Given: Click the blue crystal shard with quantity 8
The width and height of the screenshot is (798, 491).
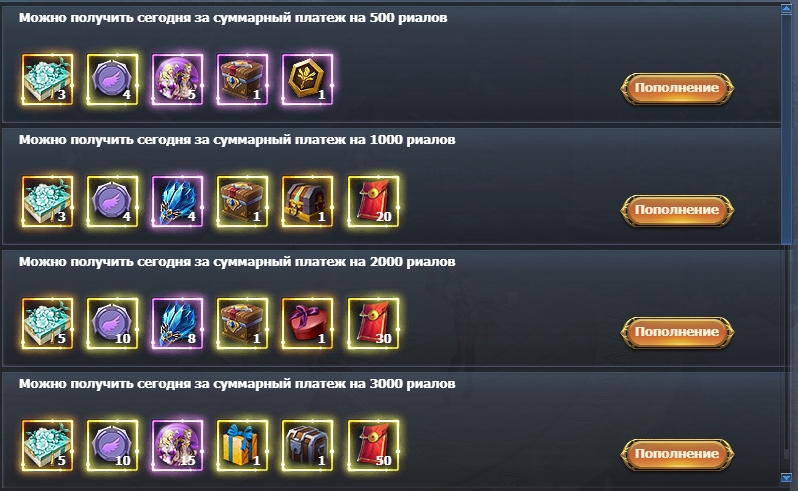Looking at the screenshot, I should click(x=177, y=324).
